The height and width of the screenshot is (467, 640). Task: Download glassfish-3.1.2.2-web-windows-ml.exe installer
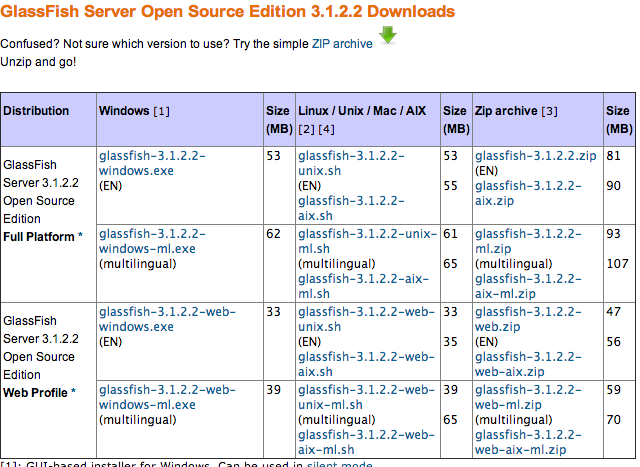(167, 397)
